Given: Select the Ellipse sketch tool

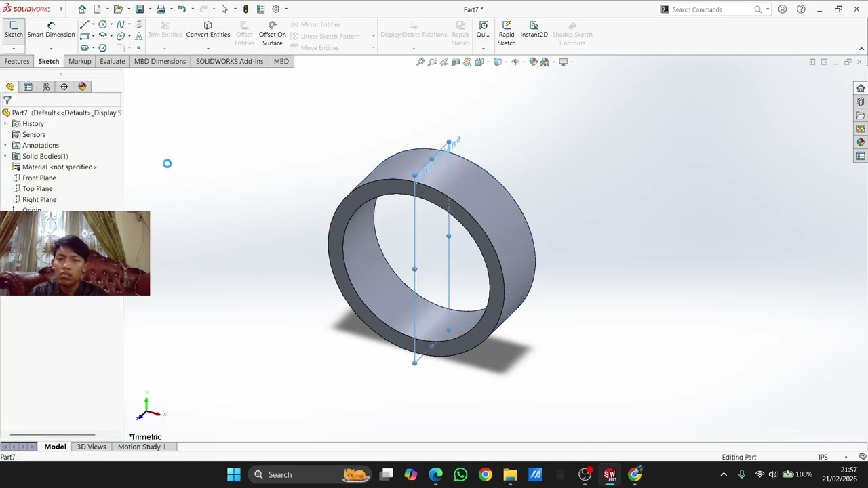Looking at the screenshot, I should pyautogui.click(x=121, y=36).
